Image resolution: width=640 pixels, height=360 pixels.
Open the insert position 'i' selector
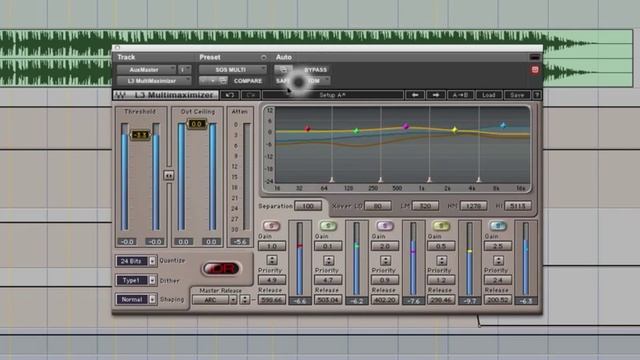[x=184, y=70]
